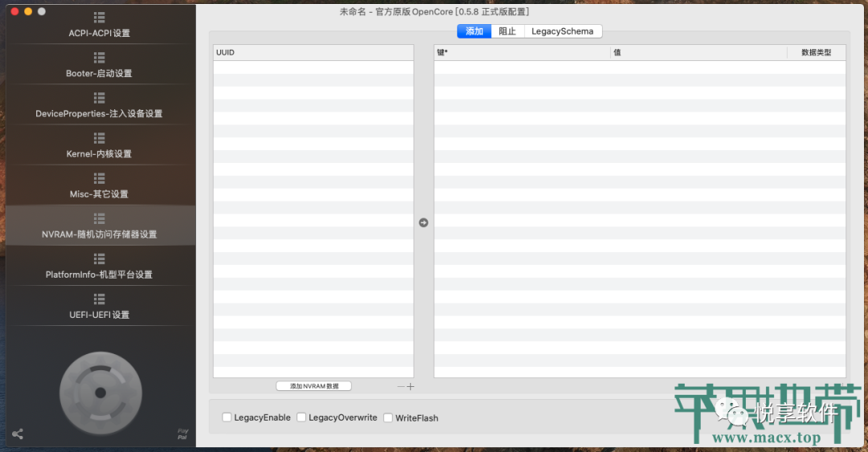Select DeviceProperties-注入设备设置 in sidebar

coord(100,106)
